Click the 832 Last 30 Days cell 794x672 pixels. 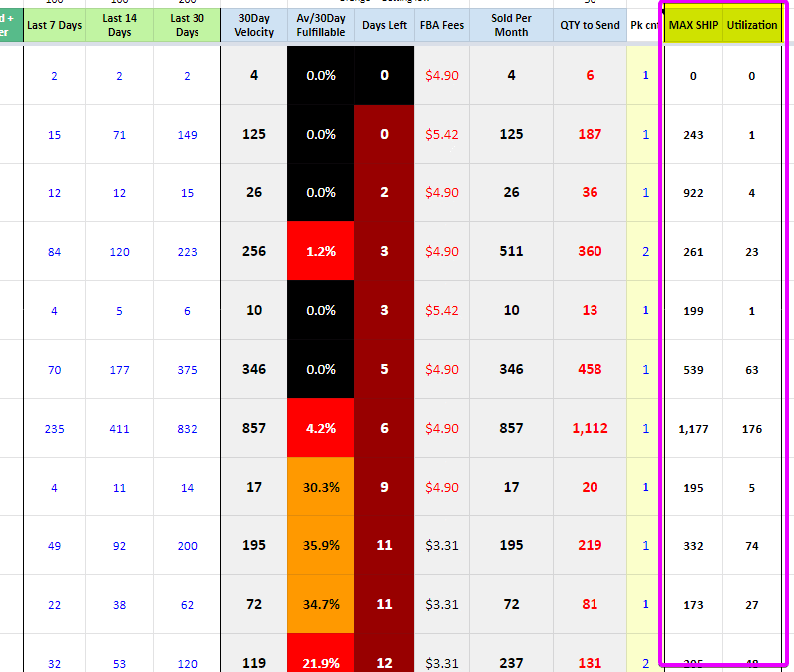pyautogui.click(x=187, y=429)
